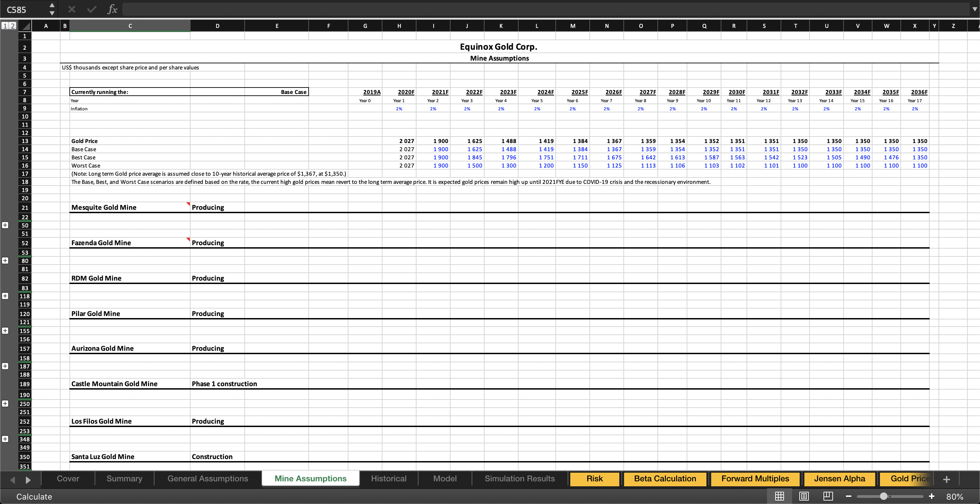Expand the Pilar Gold Mine group
The height and width of the screenshot is (504, 980).
pos(5,331)
